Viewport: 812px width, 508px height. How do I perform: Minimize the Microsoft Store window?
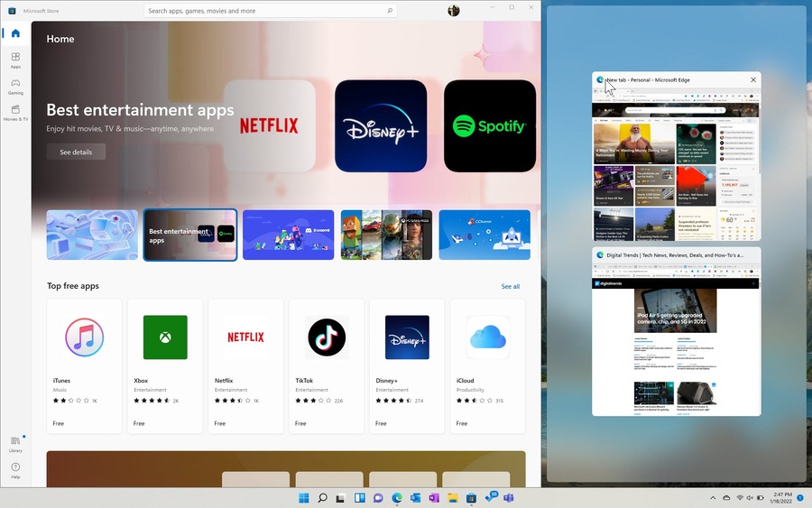tap(493, 7)
